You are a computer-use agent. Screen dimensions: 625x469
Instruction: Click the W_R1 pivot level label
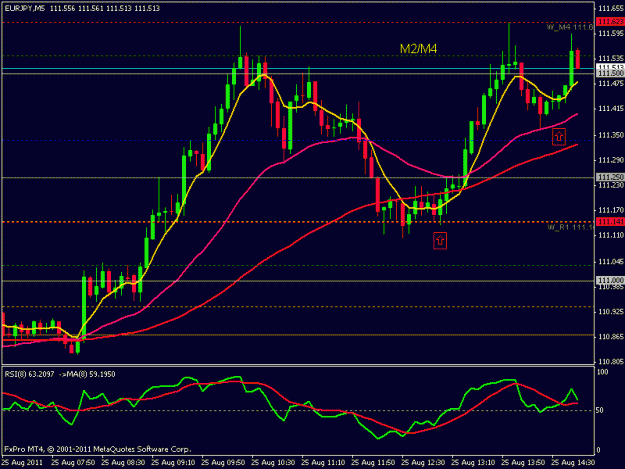click(570, 227)
